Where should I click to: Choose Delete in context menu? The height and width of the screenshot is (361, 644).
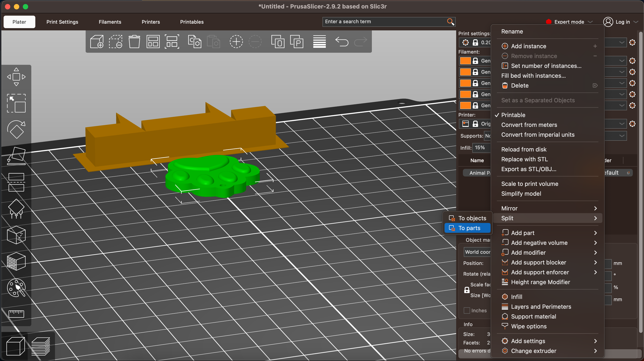tap(547, 85)
